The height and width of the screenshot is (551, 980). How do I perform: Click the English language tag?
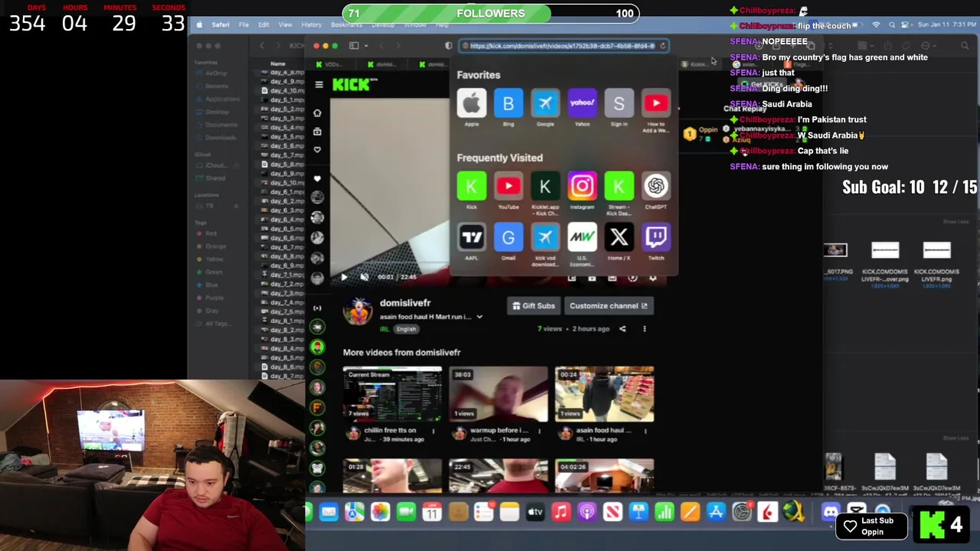[x=406, y=329]
